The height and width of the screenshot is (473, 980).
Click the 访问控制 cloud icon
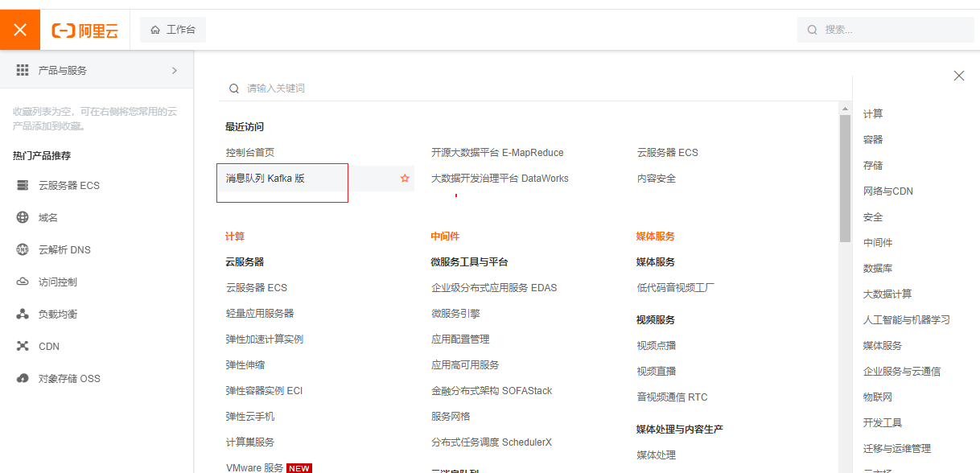[23, 282]
